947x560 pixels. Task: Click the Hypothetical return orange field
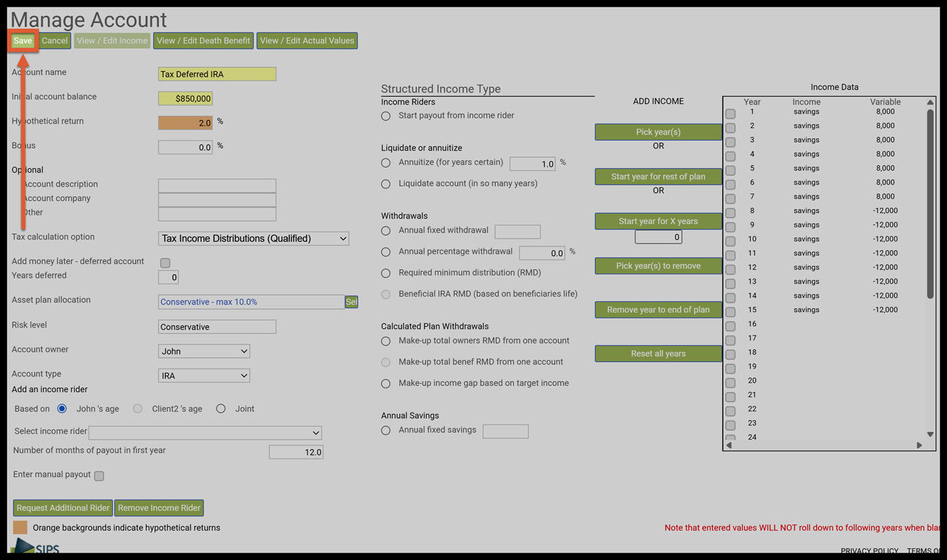185,122
